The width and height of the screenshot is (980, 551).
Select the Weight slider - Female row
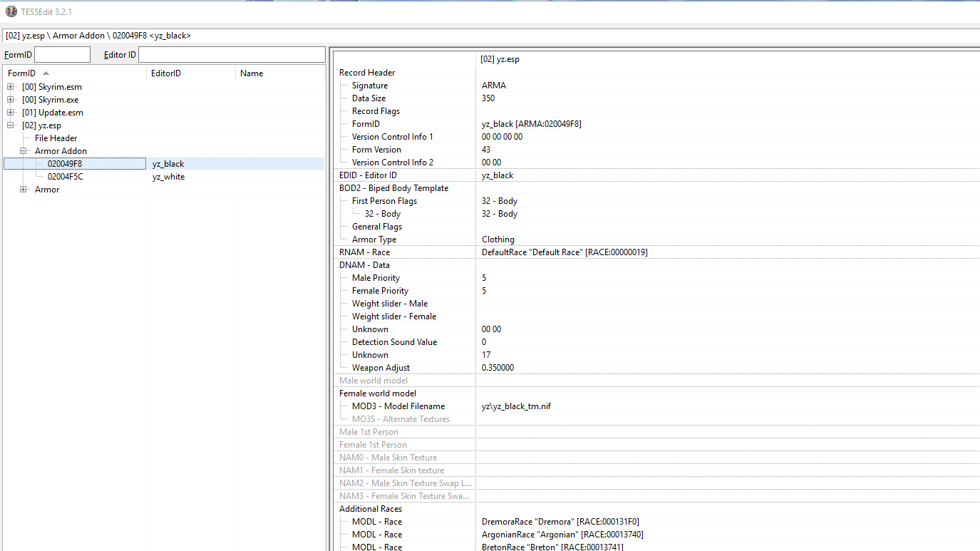(x=656, y=316)
